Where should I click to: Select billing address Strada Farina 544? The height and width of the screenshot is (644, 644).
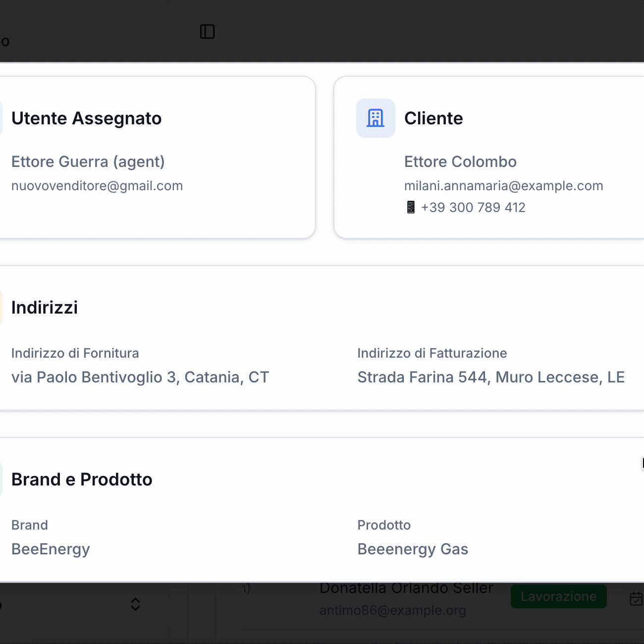(x=490, y=377)
